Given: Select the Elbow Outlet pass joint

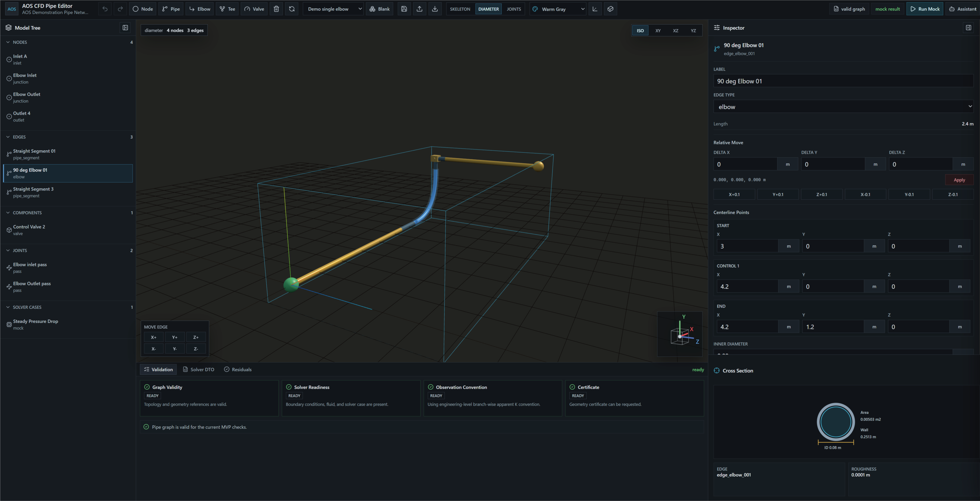Looking at the screenshot, I should (68, 287).
